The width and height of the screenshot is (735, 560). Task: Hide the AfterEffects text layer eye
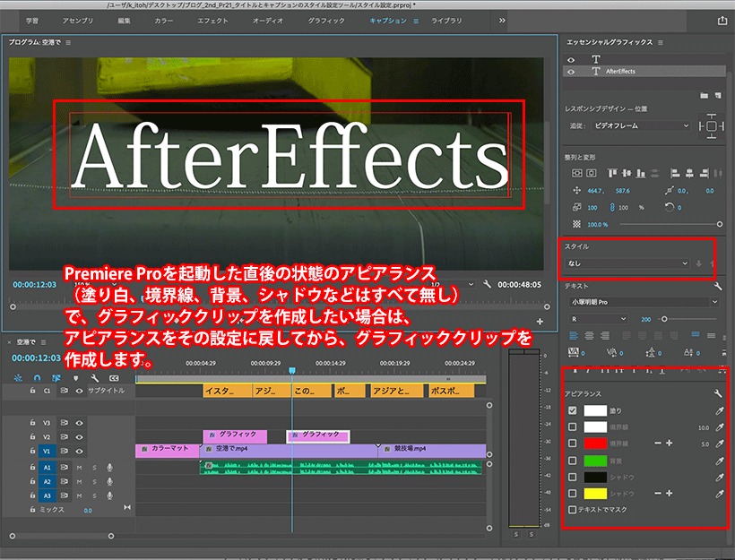571,72
